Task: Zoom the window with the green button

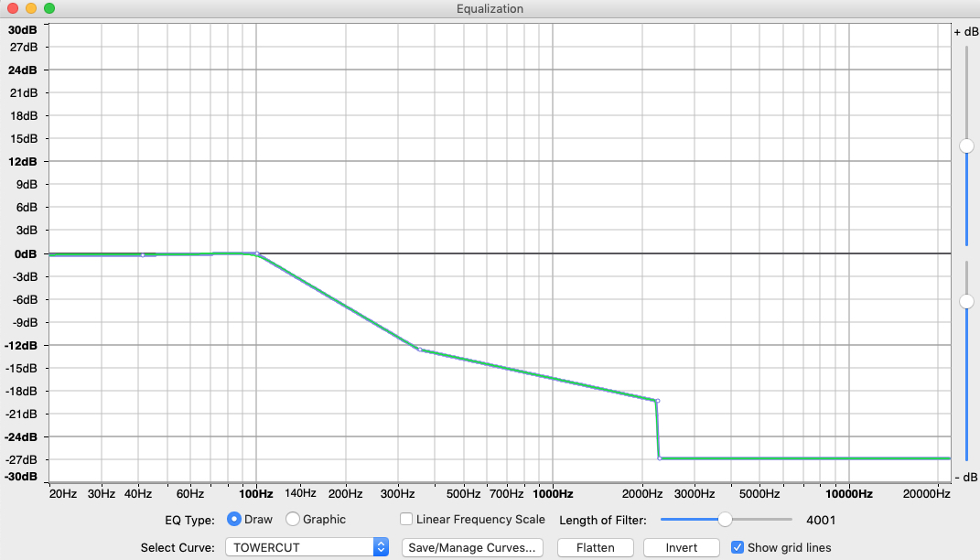Action: coord(49,8)
